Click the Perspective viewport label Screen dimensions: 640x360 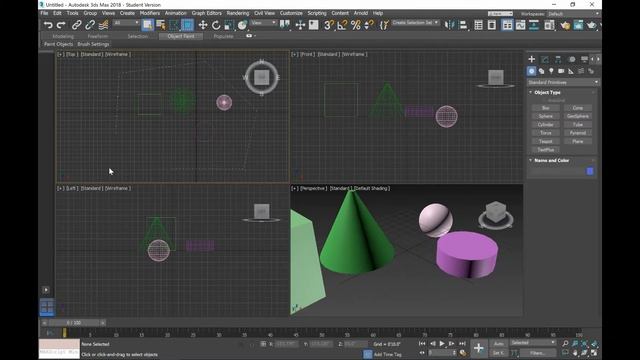(x=313, y=189)
